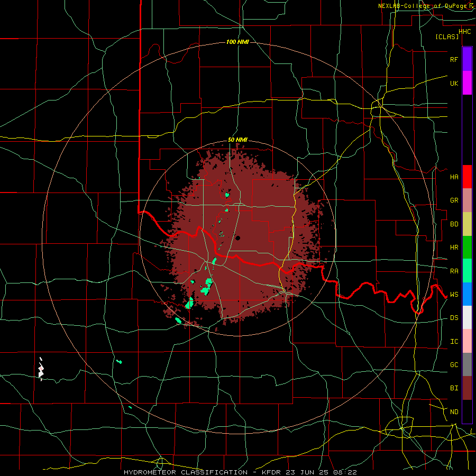Click the DS legend label
Screen dimensions: 476x476
pos(454,318)
